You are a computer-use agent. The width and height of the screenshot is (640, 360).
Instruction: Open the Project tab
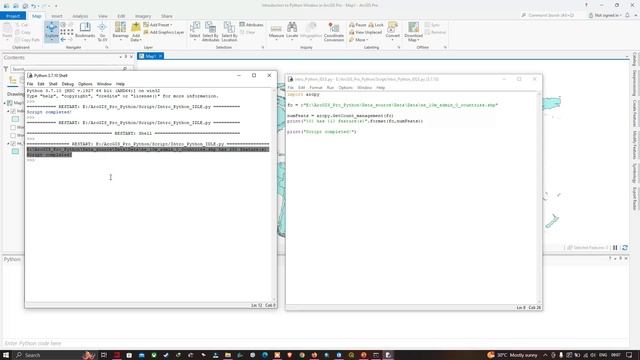click(13, 16)
